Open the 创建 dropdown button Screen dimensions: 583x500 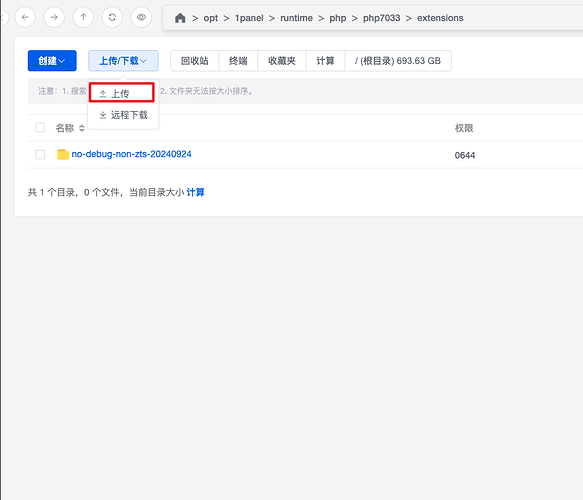tap(52, 61)
